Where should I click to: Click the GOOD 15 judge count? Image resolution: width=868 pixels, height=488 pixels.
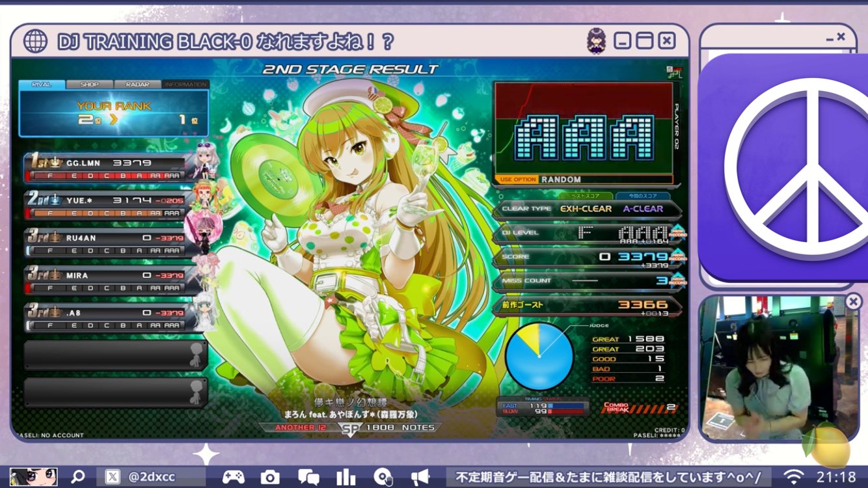coord(628,359)
